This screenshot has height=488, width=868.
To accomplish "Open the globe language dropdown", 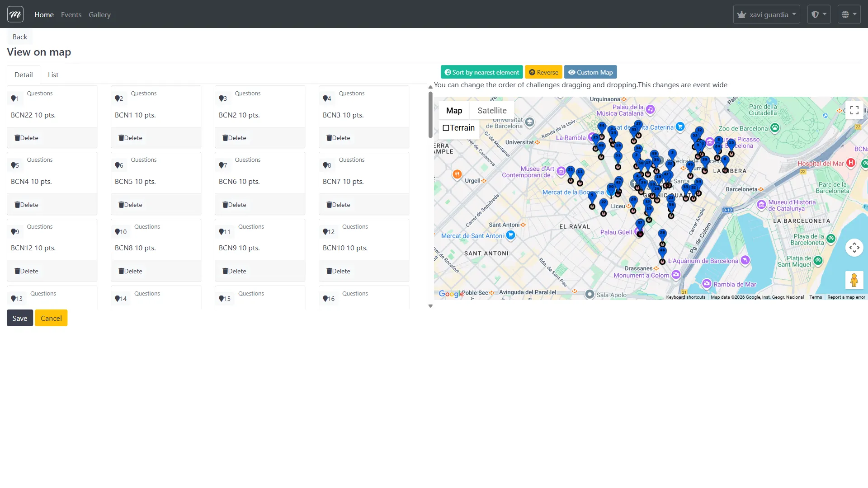I will pyautogui.click(x=849, y=14).
